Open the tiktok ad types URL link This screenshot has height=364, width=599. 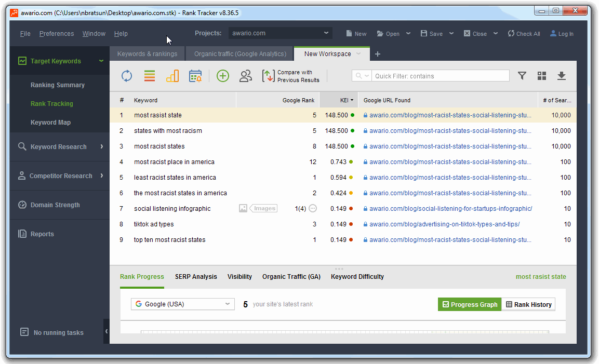click(x=444, y=224)
